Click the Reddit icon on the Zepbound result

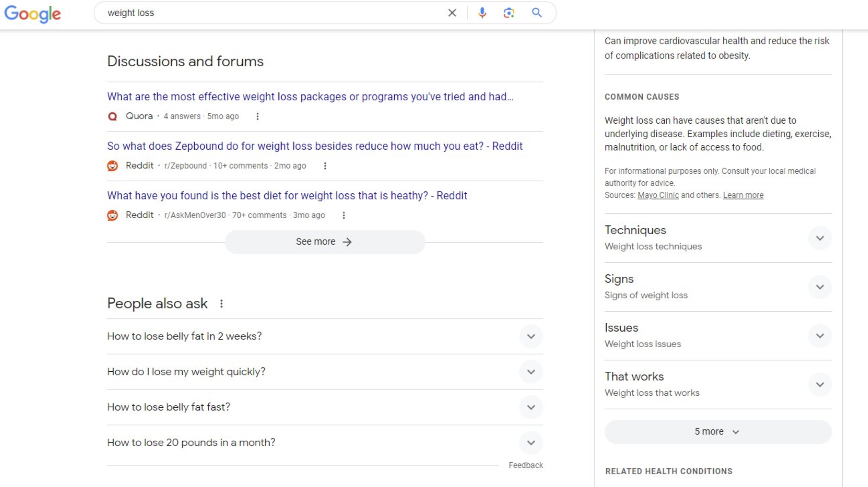point(112,166)
